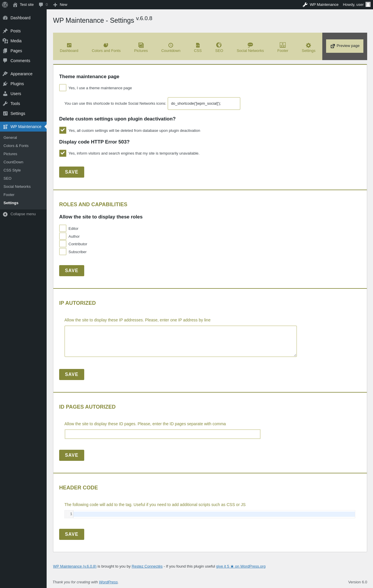This screenshot has height=588, width=373.
Task: Uncheck the HTTP Error 503 option
Action: pyautogui.click(x=63, y=153)
